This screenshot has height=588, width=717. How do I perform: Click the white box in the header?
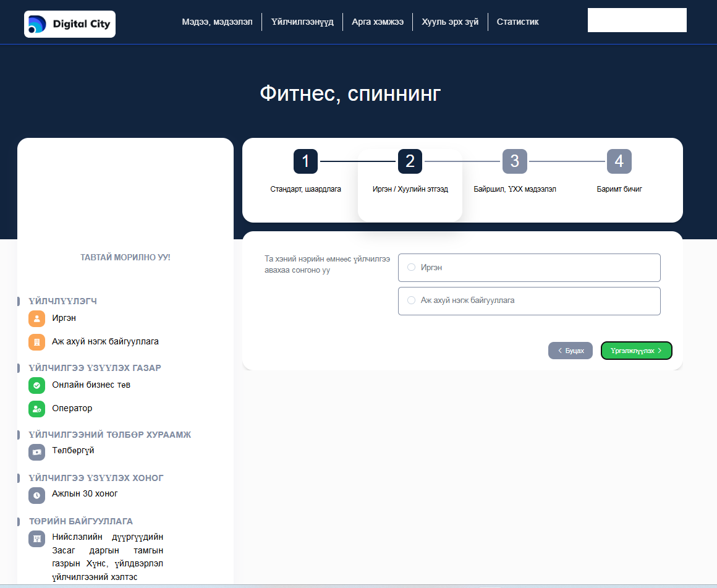click(637, 20)
